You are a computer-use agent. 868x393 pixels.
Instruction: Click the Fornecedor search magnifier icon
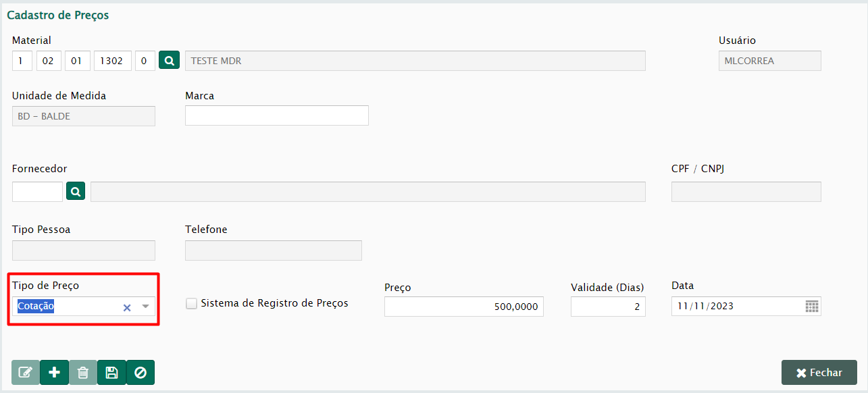click(x=76, y=192)
